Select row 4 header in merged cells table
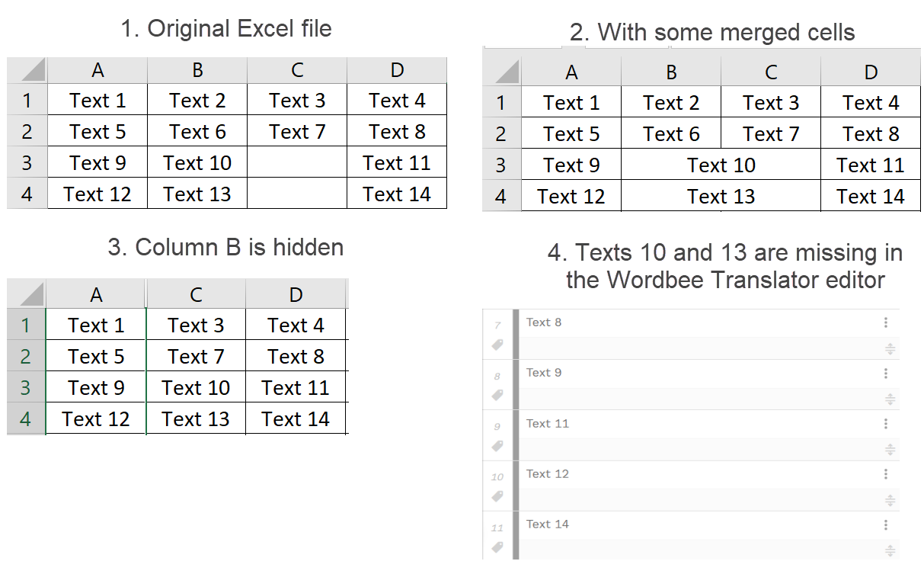This screenshot has width=924, height=574. (x=500, y=196)
